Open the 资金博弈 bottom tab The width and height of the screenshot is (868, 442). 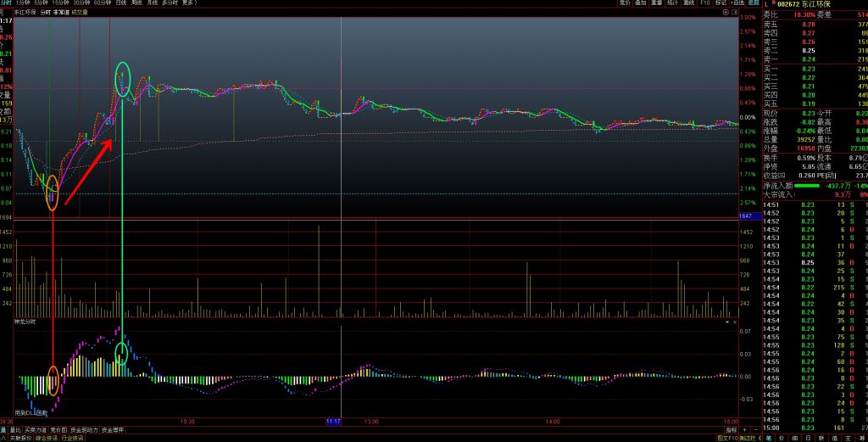pos(113,430)
